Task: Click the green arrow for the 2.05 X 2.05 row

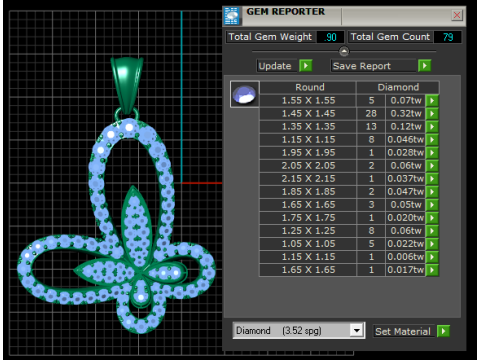Action: (432, 165)
